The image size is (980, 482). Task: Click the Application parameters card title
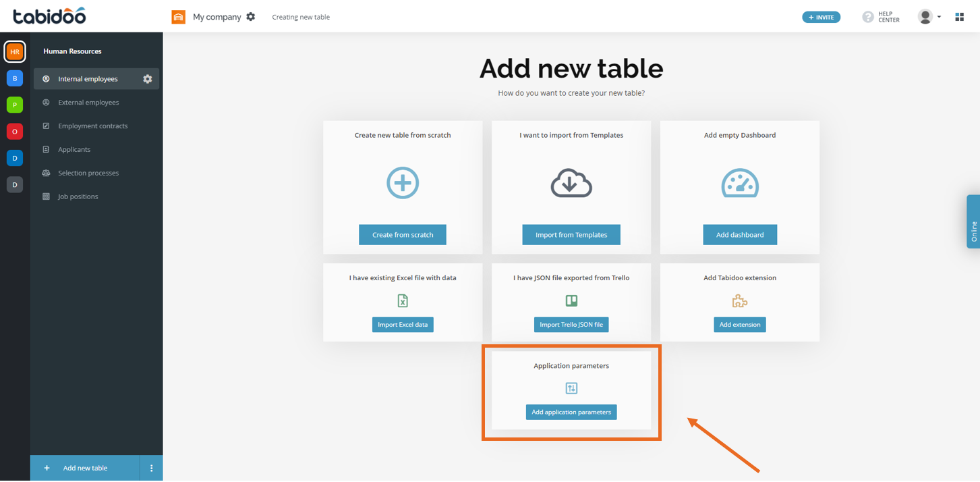tap(571, 366)
